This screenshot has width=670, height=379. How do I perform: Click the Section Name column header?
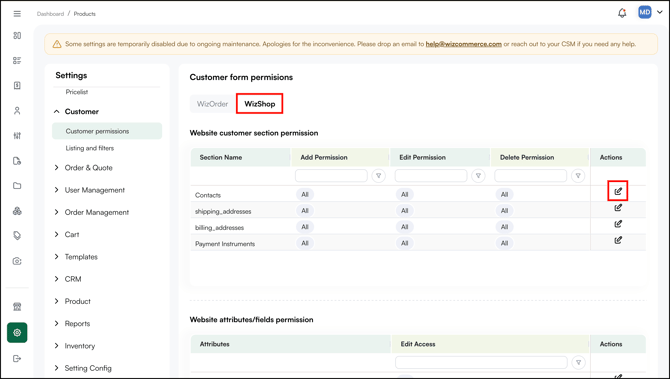click(x=241, y=157)
